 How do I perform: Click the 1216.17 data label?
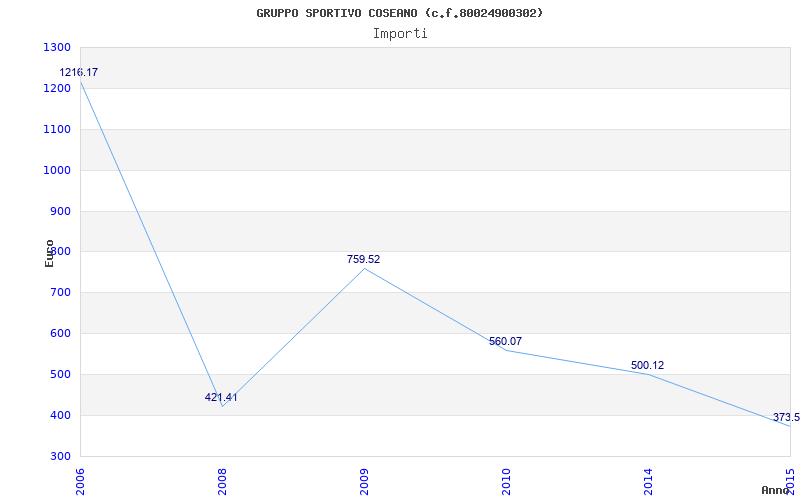[x=79, y=72]
